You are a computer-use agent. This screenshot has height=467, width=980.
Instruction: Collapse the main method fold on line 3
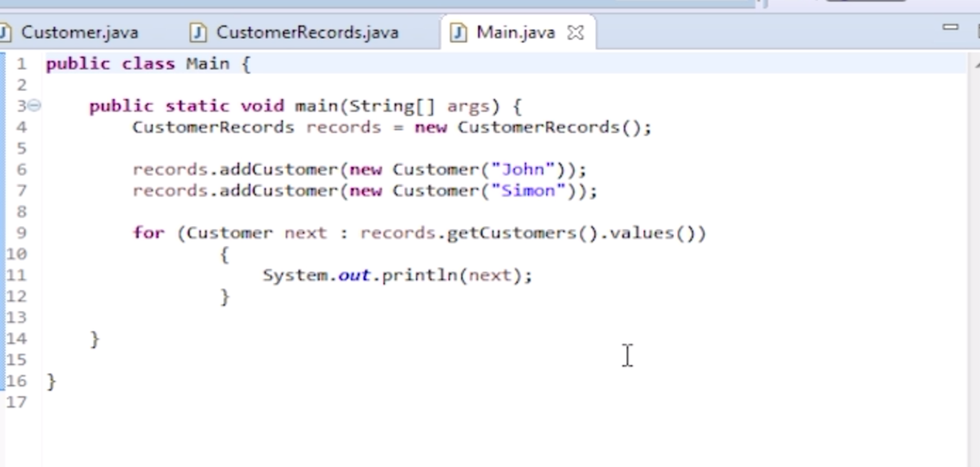point(34,106)
